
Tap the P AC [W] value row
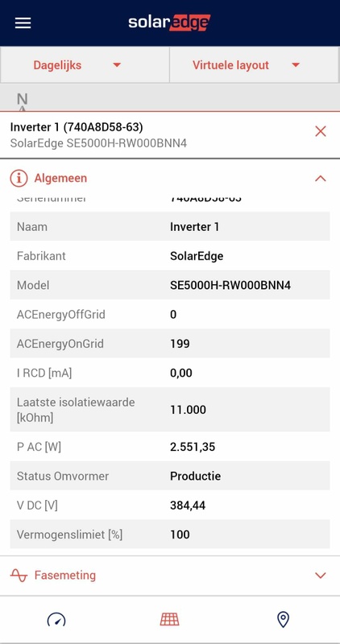(170, 447)
